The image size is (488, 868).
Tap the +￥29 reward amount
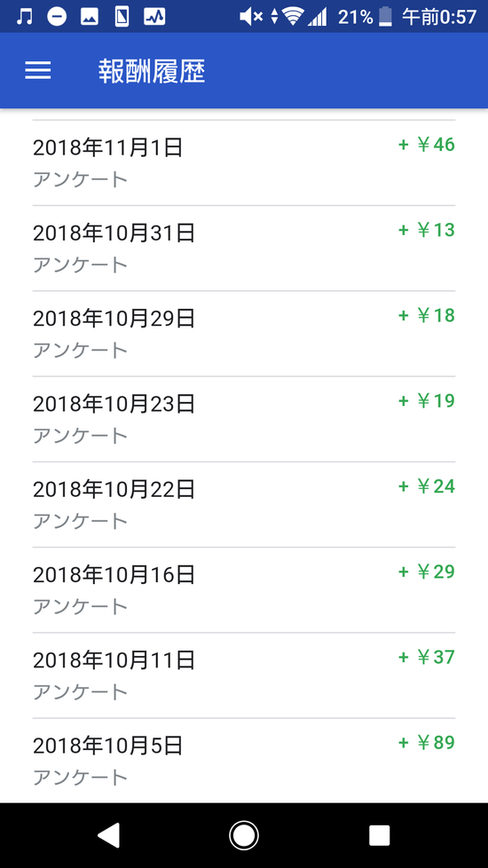pyautogui.click(x=427, y=572)
